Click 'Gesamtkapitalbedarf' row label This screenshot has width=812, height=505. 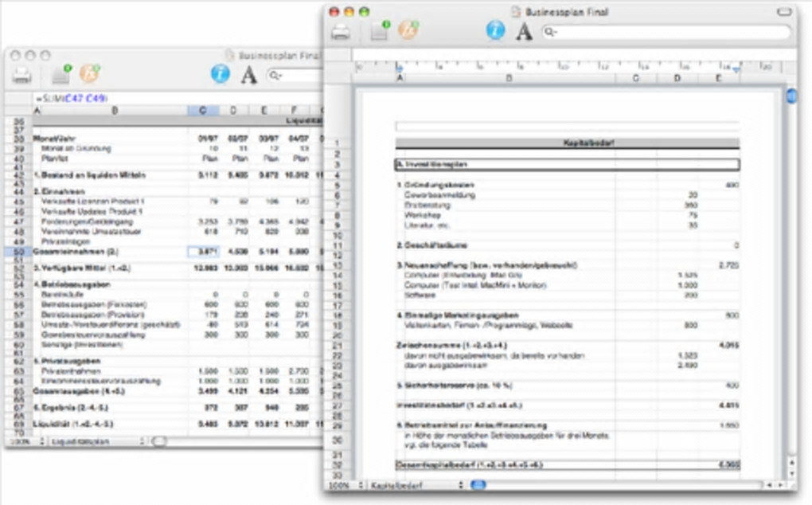pos(469,464)
